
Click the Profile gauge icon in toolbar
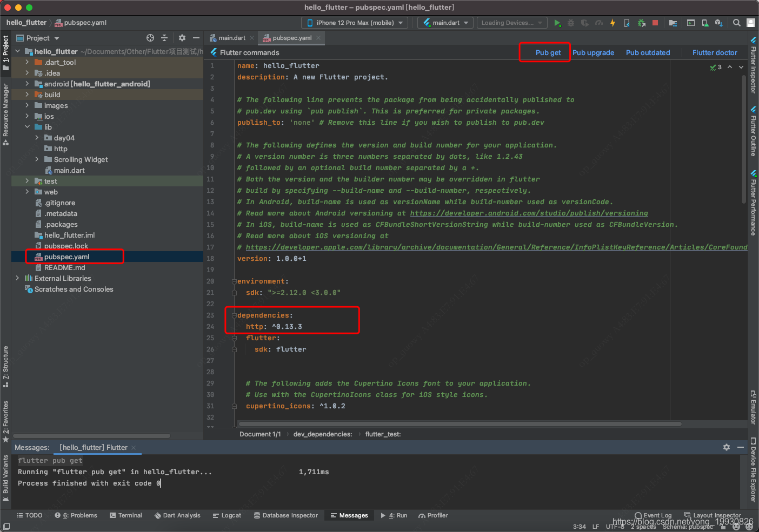pos(599,23)
